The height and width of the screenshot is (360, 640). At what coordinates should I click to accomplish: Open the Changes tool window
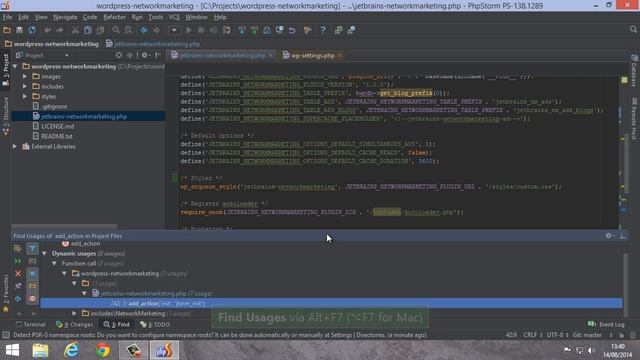[x=74, y=324]
